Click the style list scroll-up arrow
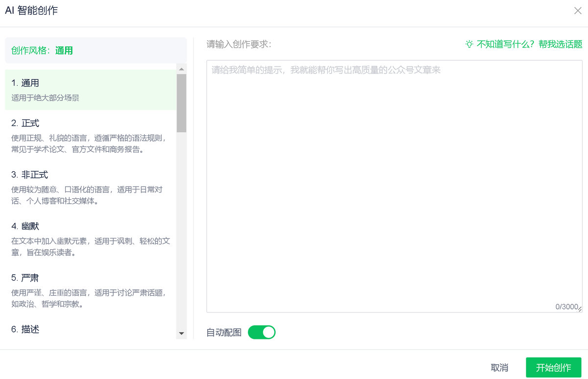Viewport: 588px width, 379px height. (182, 69)
